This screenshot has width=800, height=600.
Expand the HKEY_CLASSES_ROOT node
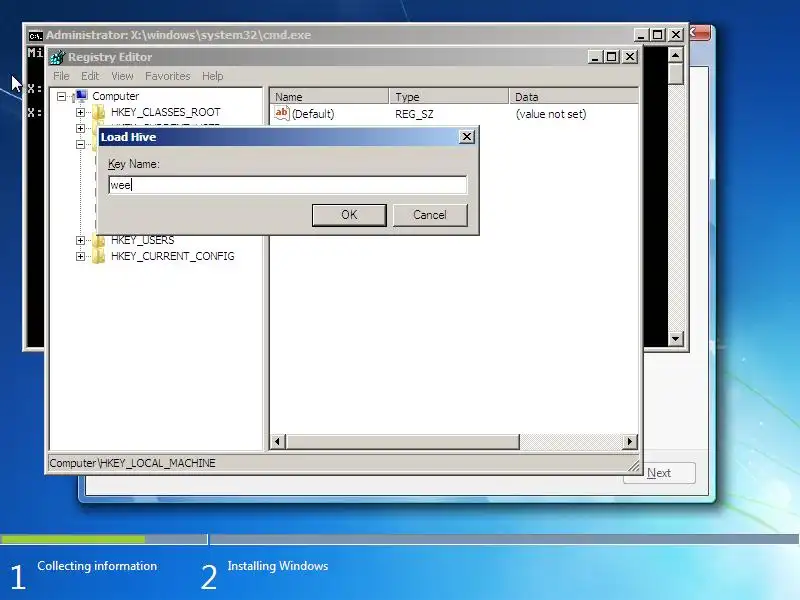pos(80,112)
